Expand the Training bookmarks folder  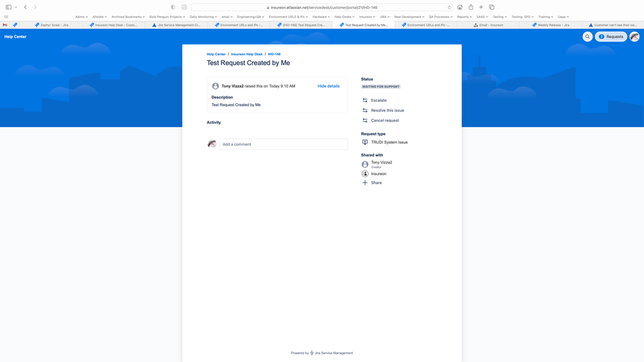(545, 17)
